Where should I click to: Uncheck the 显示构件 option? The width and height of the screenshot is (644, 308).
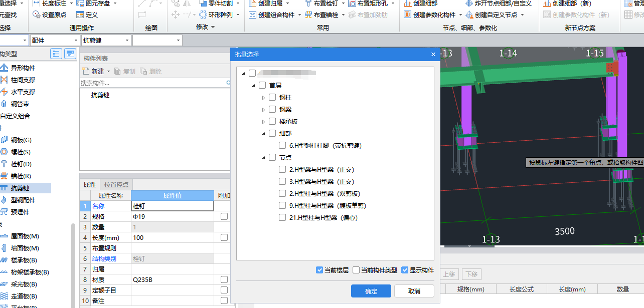(405, 270)
